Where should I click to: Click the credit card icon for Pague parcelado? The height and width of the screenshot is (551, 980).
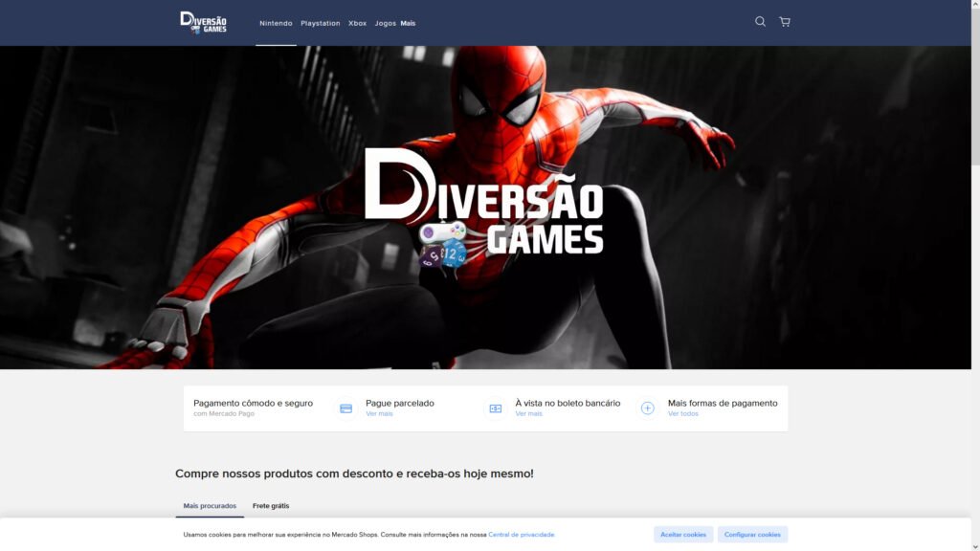click(x=345, y=408)
